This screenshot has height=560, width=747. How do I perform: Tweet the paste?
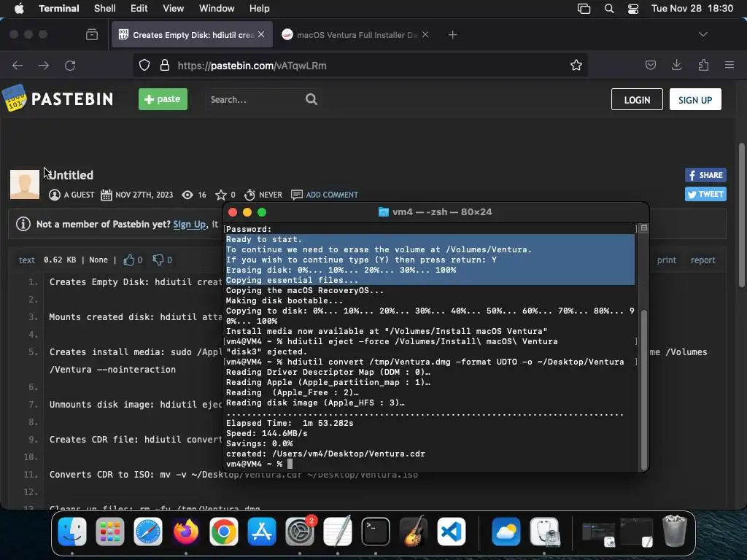705,194
